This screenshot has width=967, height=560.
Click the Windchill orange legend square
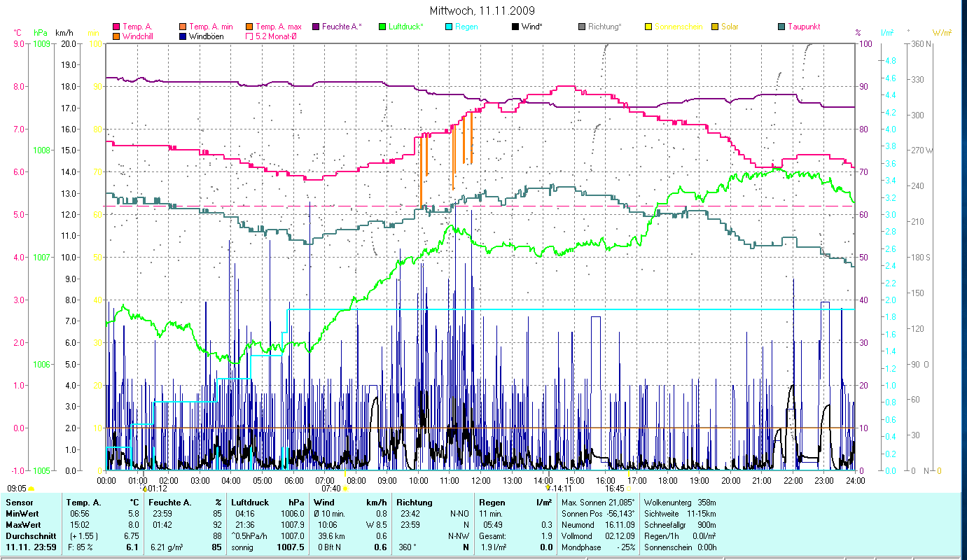[116, 36]
